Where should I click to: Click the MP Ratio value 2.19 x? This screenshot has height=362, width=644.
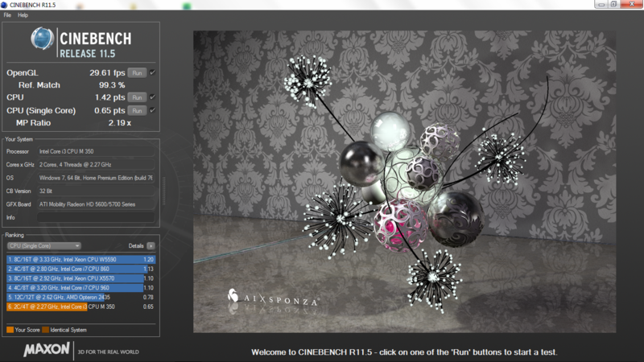(x=119, y=123)
